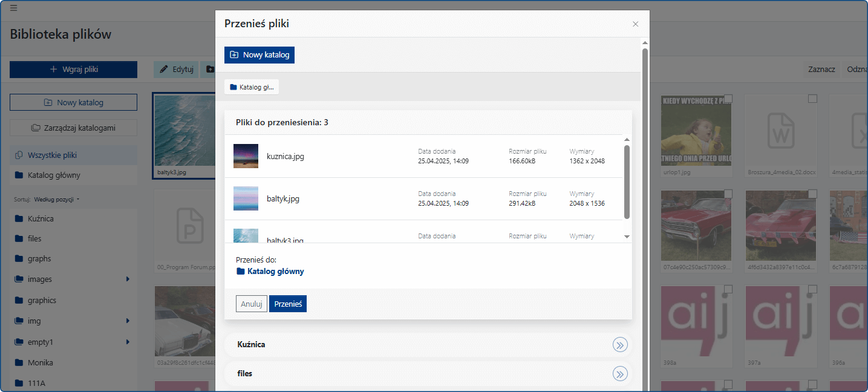Click Anuluj to cancel moving

[x=251, y=304]
